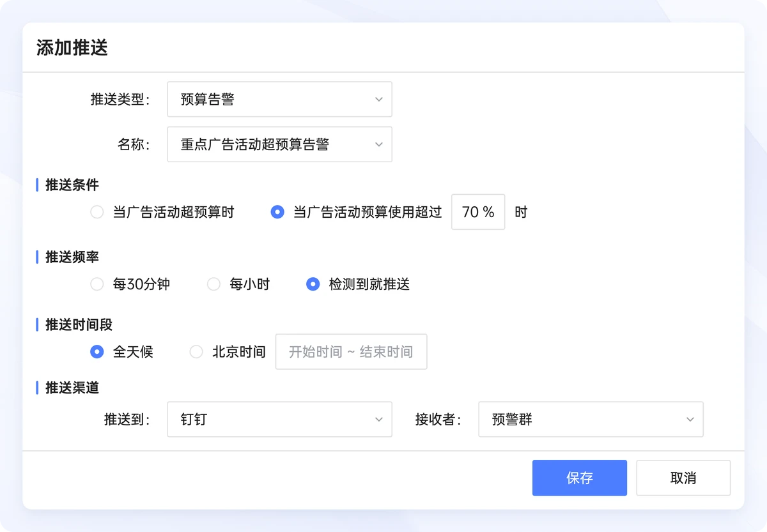Choose the 每30分钟 push frequency
767x532 pixels.
(x=97, y=285)
